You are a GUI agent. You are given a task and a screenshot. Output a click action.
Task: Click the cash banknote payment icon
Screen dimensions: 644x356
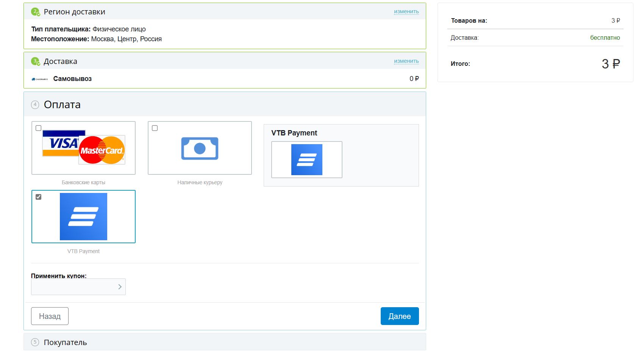pos(200,148)
